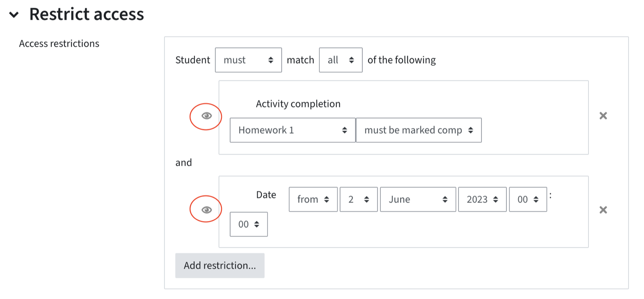Image resolution: width=644 pixels, height=299 pixels.
Task: Open the June month dropdown
Action: [418, 199]
